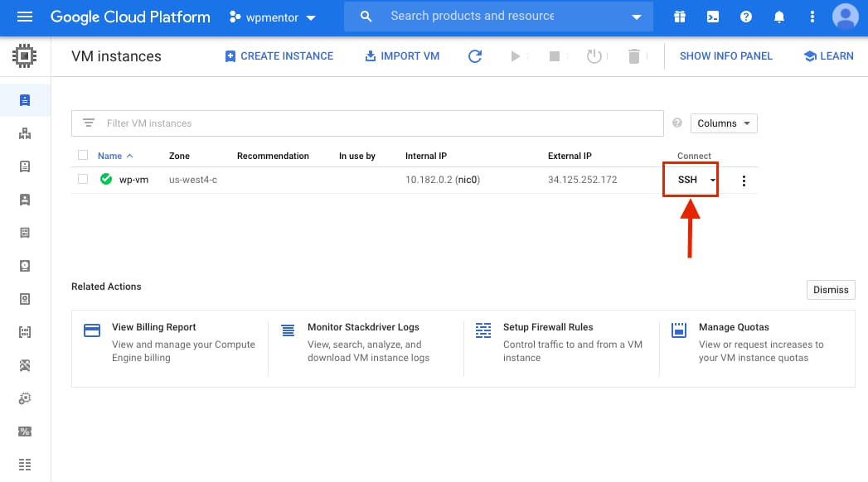
Task: Click the In use by column header
Action: point(357,156)
